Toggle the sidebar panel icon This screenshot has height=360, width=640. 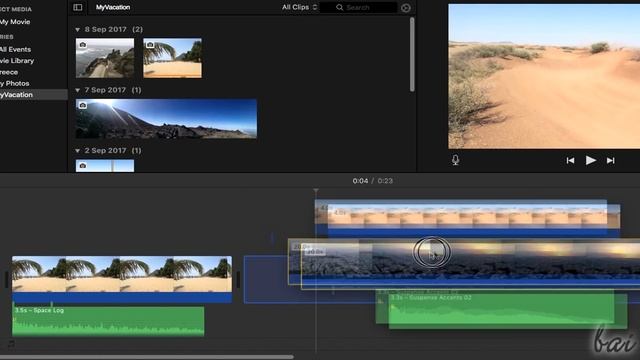(78, 7)
